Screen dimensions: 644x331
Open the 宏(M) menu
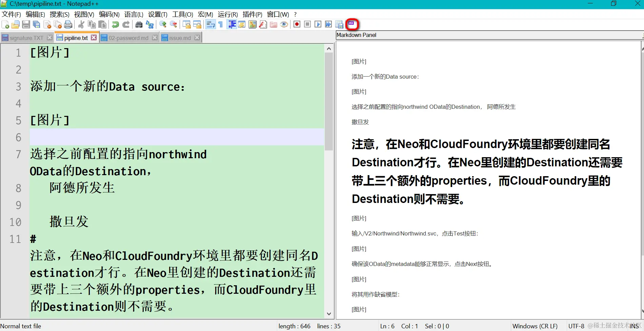[x=206, y=14]
